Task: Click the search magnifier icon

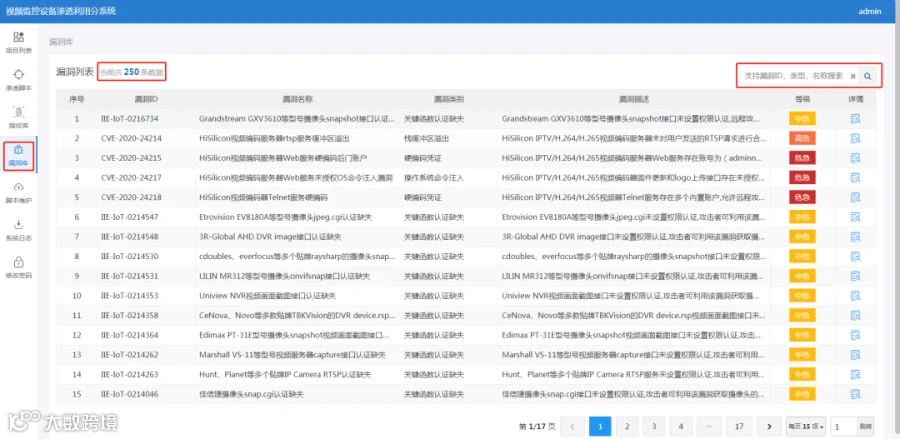Action: 868,76
